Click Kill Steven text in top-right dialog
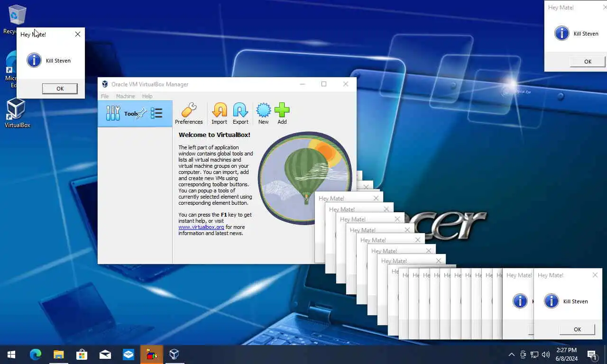This screenshot has height=364, width=607. click(x=586, y=34)
